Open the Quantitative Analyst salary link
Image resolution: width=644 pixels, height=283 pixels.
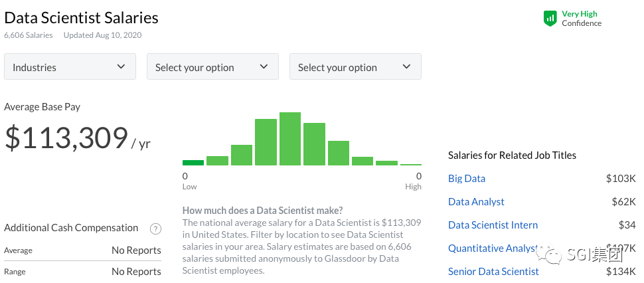[x=491, y=248]
